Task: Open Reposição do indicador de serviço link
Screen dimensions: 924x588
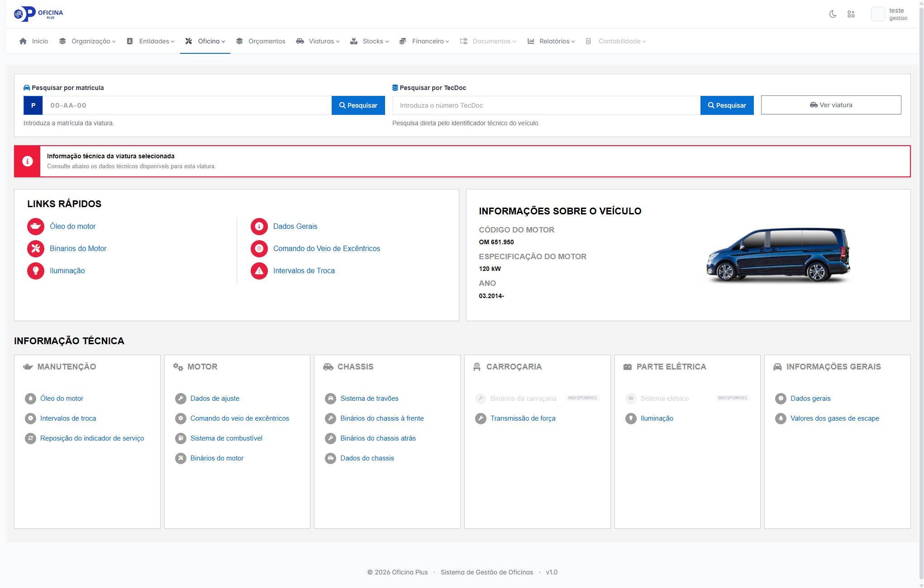Action: tap(92, 438)
